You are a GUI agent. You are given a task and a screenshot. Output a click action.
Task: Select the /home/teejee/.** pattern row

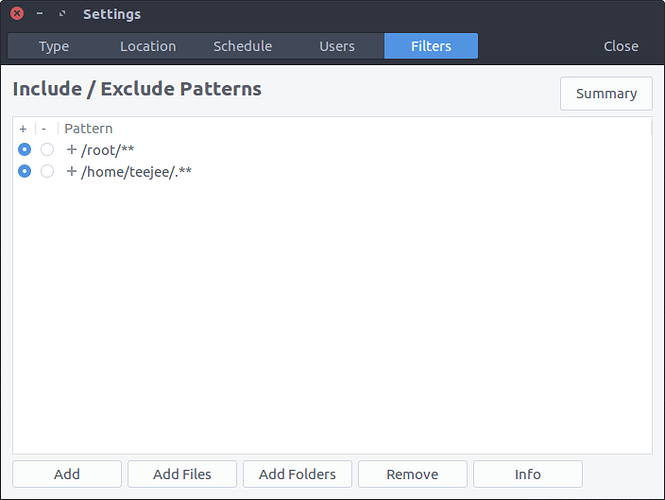click(x=332, y=171)
